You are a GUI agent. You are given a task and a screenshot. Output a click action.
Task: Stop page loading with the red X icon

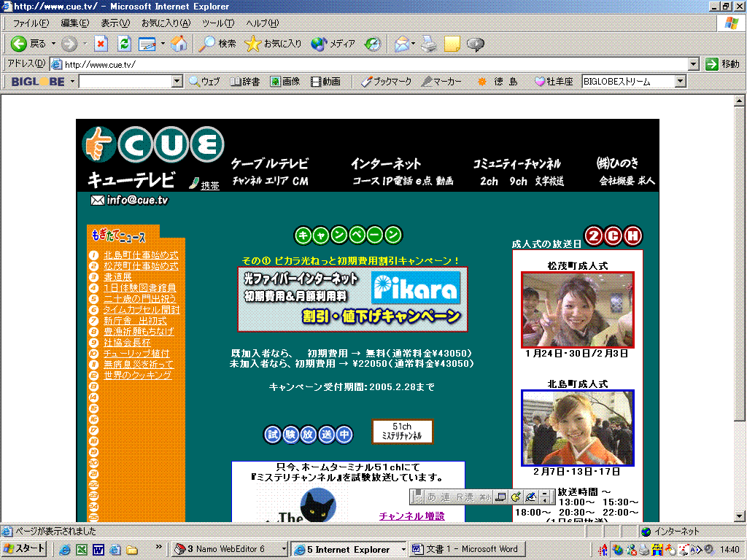pyautogui.click(x=101, y=44)
